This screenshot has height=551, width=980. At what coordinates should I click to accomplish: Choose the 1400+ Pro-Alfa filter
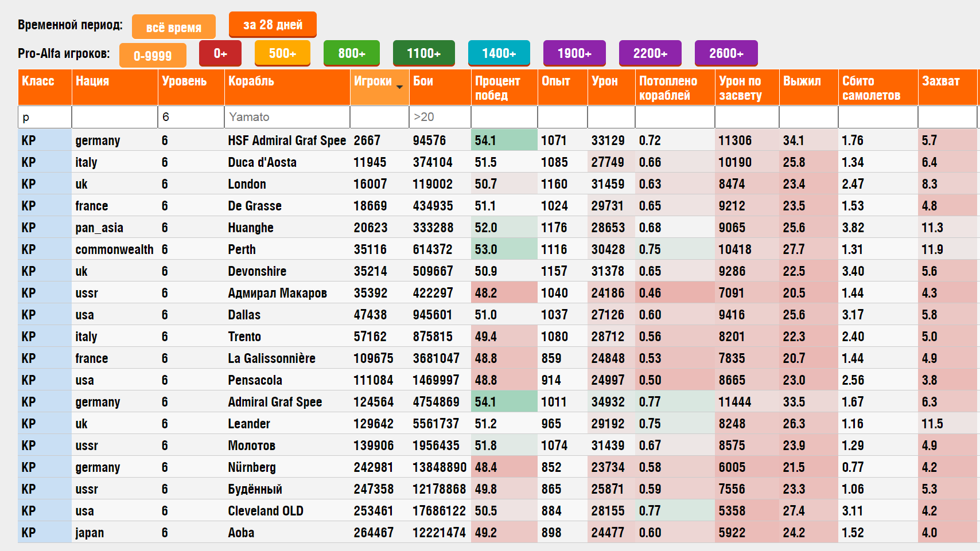pos(499,53)
